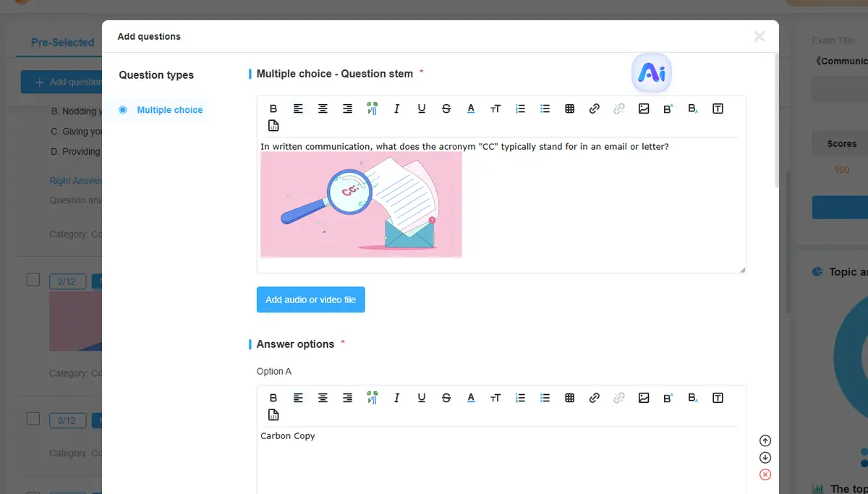Viewport: 868px width, 494px height.
Task: Insert image in question stem toolbar
Action: [644, 108]
